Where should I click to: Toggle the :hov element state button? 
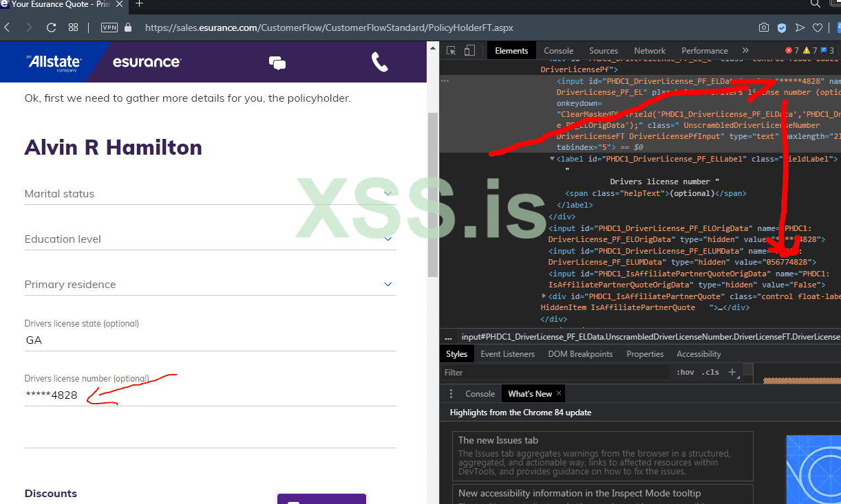[685, 373]
